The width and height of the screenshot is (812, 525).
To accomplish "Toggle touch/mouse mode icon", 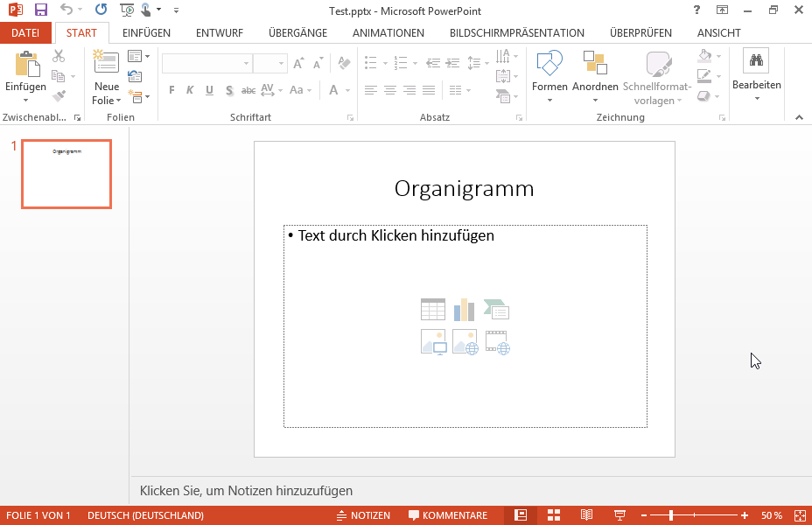I will click(x=146, y=10).
